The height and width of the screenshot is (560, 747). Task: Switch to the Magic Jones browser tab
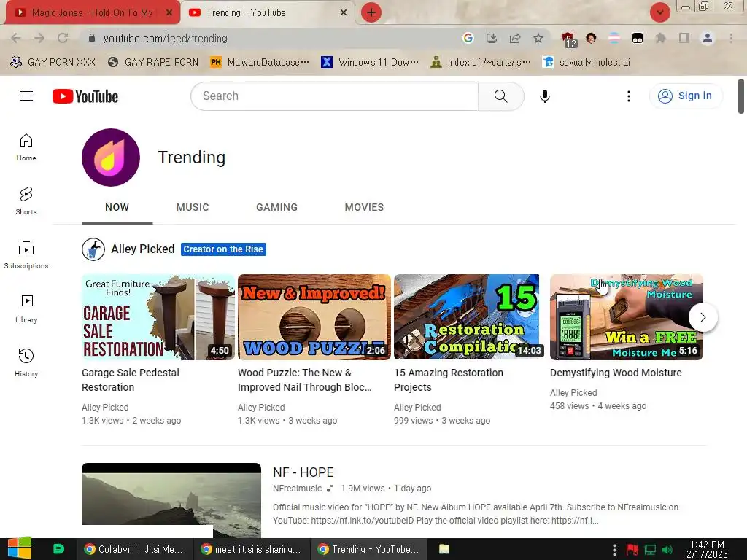pyautogui.click(x=93, y=13)
